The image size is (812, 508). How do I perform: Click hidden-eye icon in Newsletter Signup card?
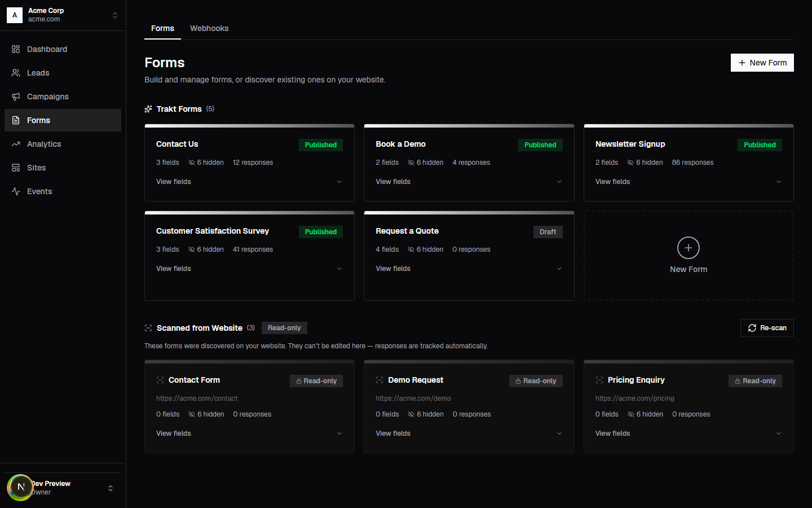[630, 163]
